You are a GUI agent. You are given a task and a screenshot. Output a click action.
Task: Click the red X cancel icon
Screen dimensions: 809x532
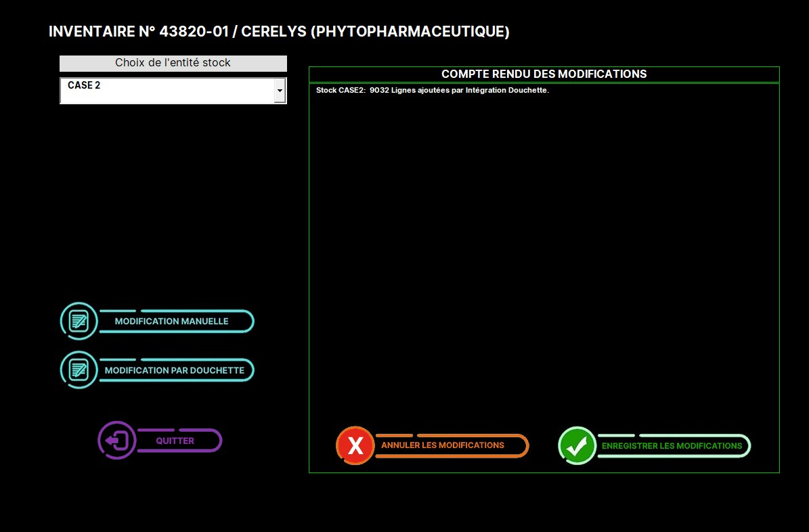click(x=355, y=445)
